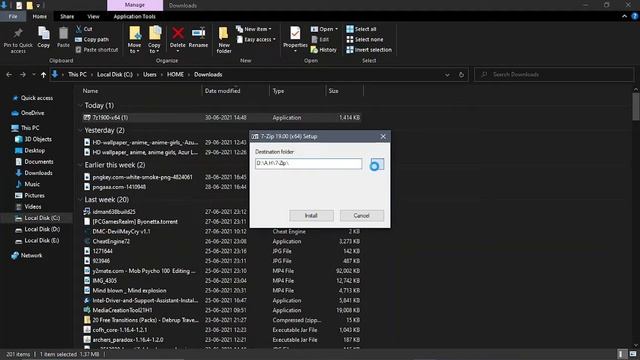Open Documents in the sidebar
The image size is (640, 360).
[x=34, y=162]
